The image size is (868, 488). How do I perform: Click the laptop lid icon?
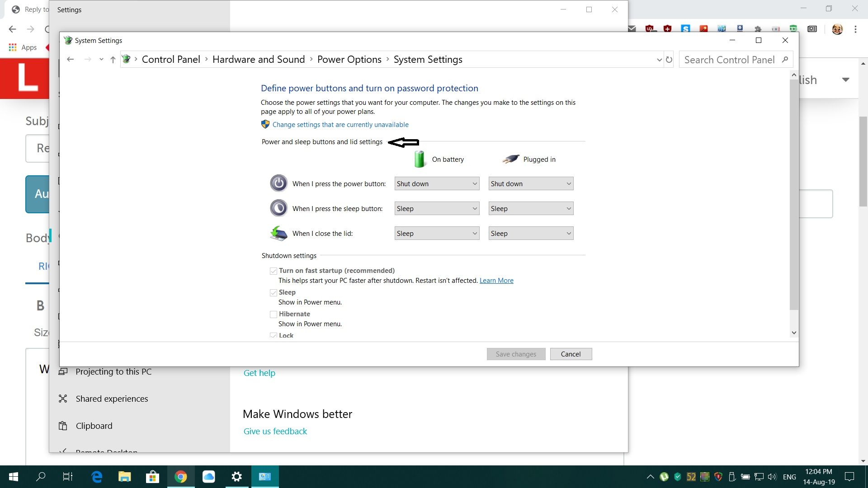click(278, 233)
